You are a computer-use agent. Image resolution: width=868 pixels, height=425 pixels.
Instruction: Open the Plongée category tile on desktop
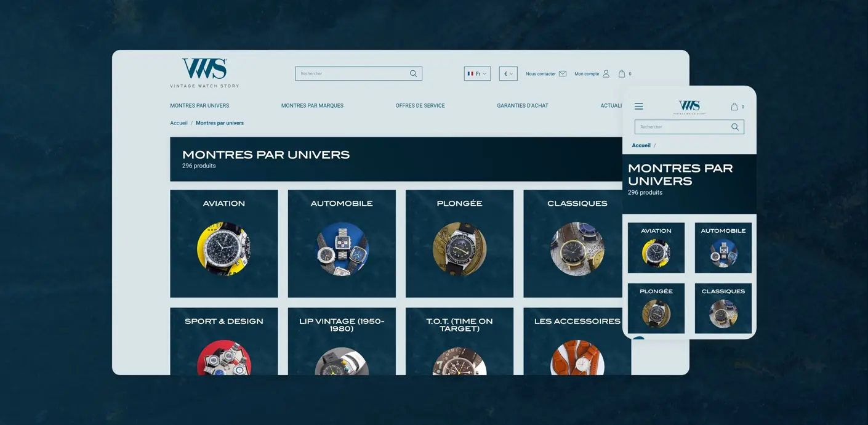point(459,243)
